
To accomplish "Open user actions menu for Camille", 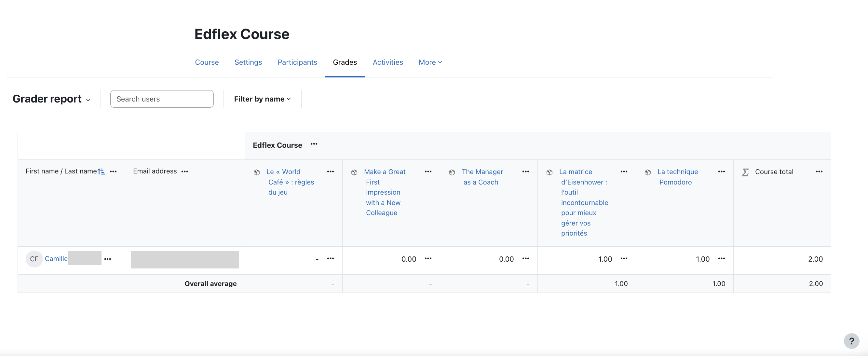I will click(x=107, y=259).
